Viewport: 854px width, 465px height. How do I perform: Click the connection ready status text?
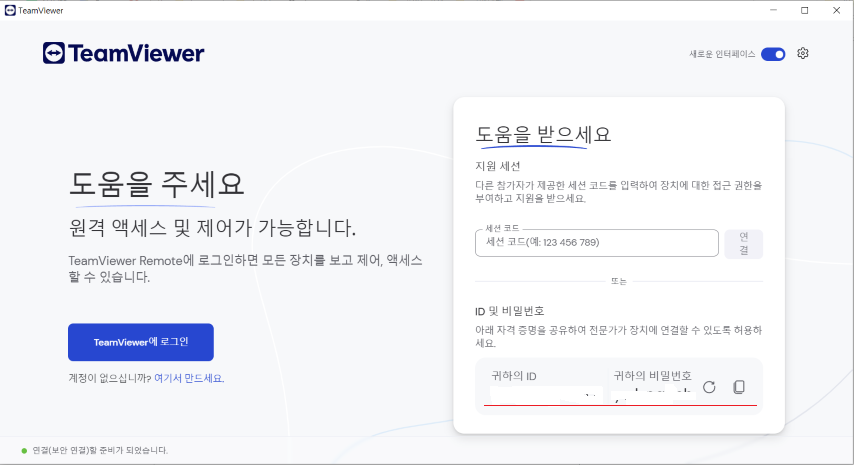pyautogui.click(x=100, y=450)
